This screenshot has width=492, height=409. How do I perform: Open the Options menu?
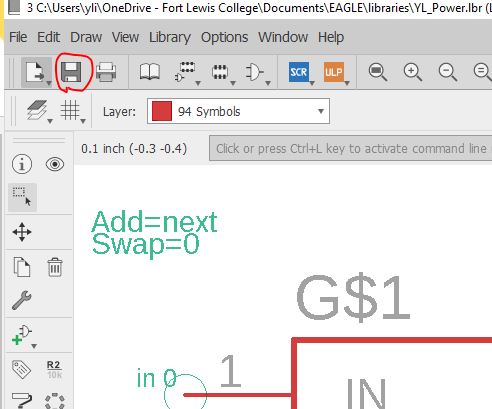[x=224, y=37]
